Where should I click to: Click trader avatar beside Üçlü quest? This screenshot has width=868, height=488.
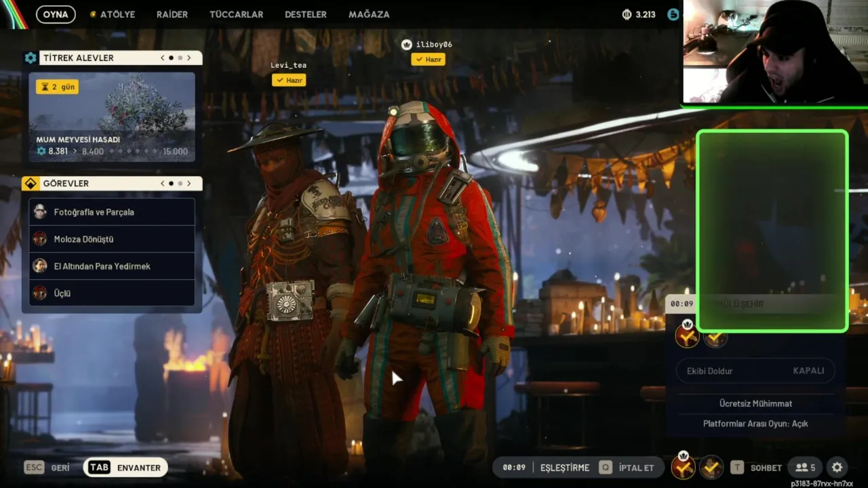[40, 293]
